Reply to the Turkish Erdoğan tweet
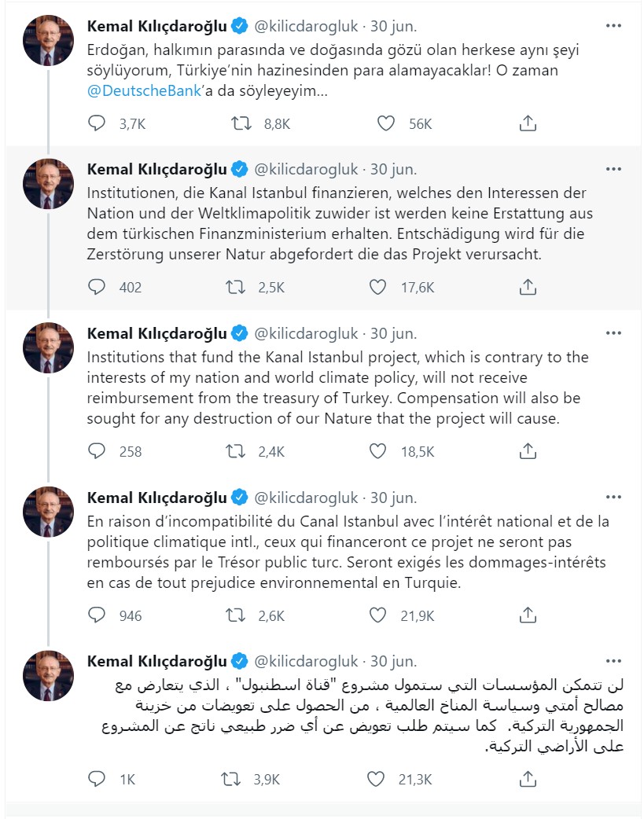Image resolution: width=644 pixels, height=819 pixels. tap(97, 123)
